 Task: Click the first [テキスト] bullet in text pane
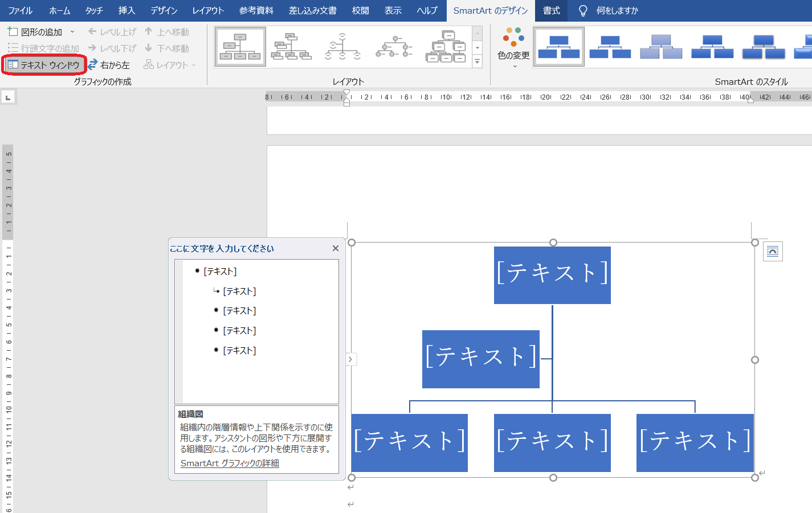[x=220, y=272]
